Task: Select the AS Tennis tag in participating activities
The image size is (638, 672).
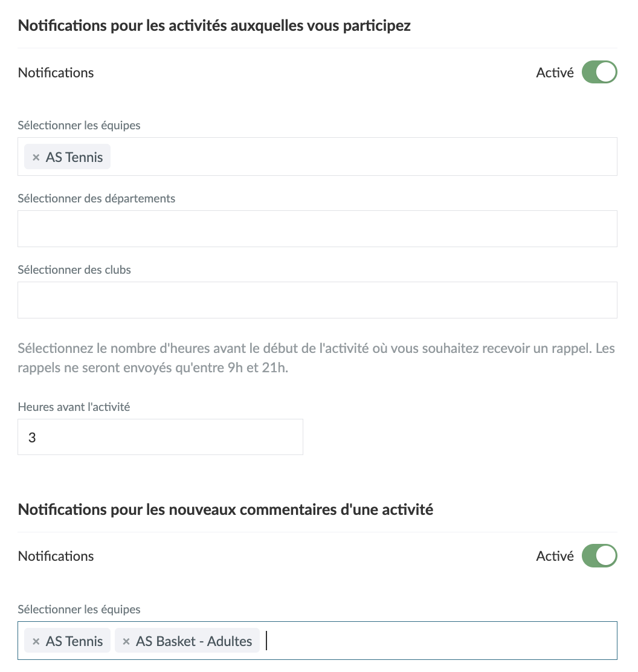Action: pos(74,157)
